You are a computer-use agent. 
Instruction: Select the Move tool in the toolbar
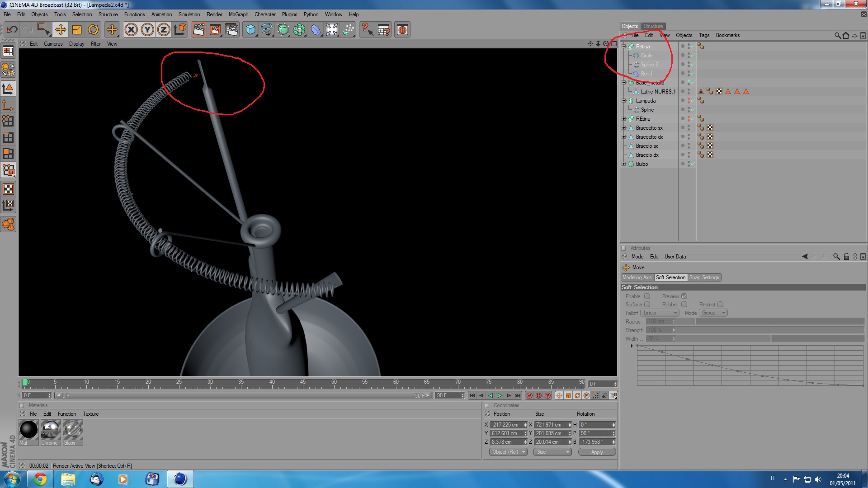60,30
